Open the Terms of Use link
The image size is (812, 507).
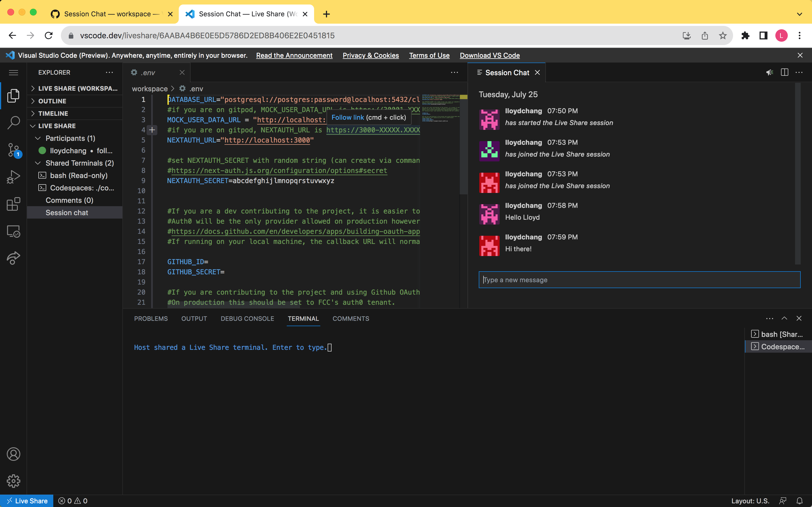(x=429, y=55)
